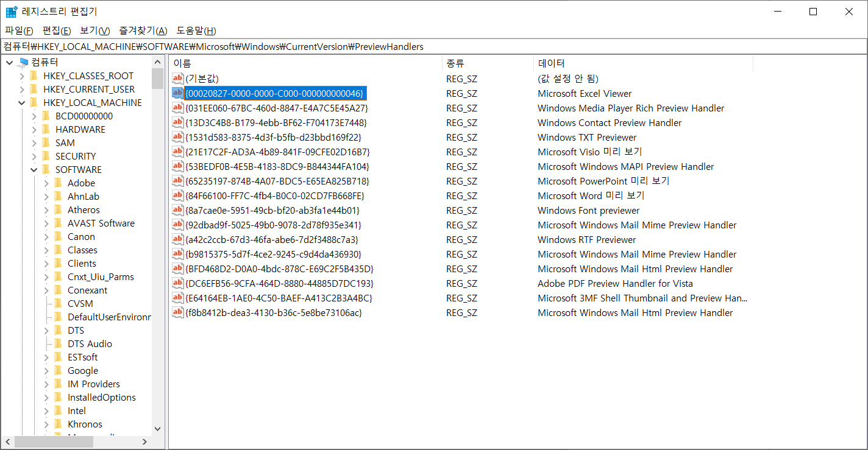The image size is (868, 450).
Task: Click the 'Microsoft Excel Viewer' data cell
Action: coord(585,93)
